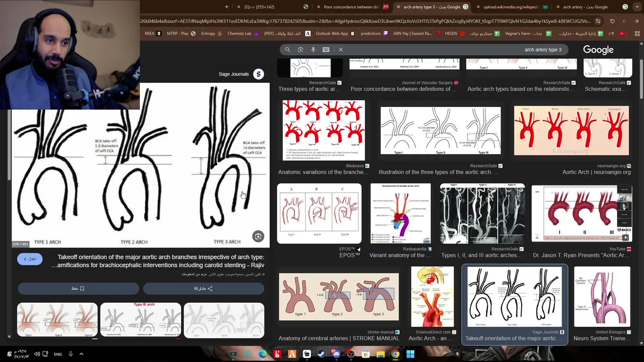Open the 'MTRP - Play' bookmark
The width and height of the screenshot is (644, 362).
point(181,34)
